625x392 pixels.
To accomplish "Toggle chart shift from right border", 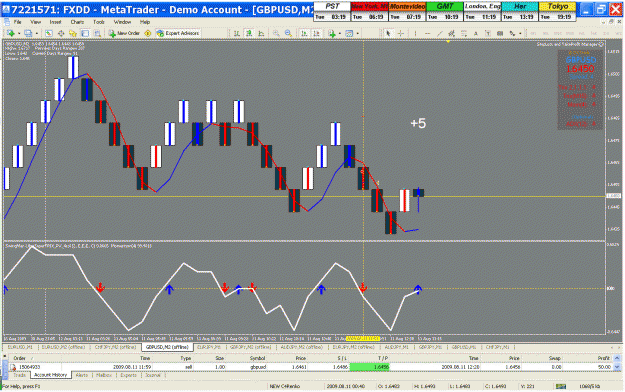I will pyautogui.click(x=316, y=33).
